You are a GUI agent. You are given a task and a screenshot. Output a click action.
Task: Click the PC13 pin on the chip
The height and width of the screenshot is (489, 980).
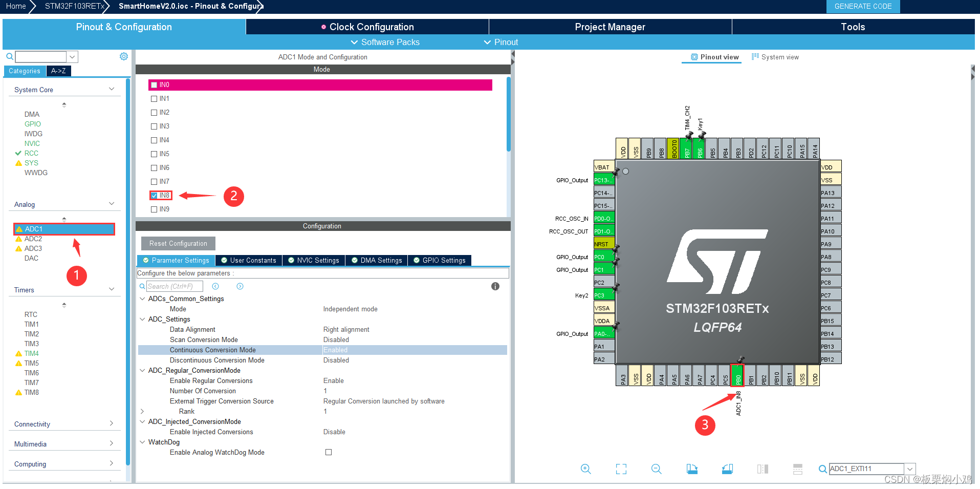[x=604, y=180]
